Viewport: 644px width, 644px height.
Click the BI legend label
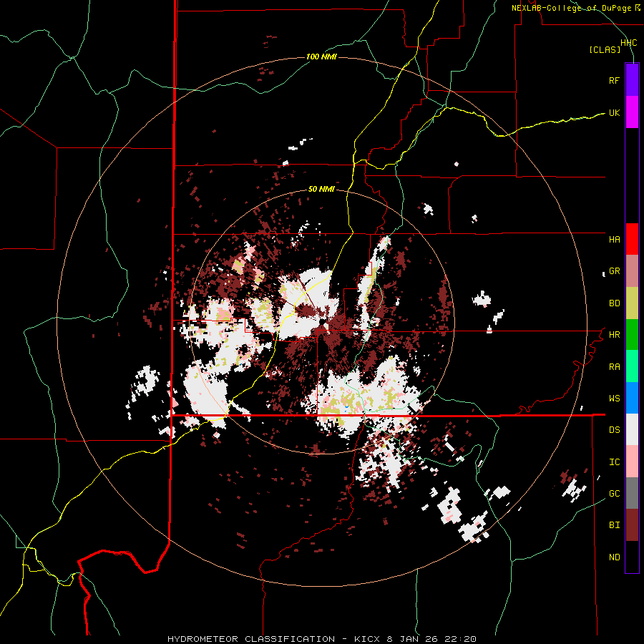coord(614,525)
